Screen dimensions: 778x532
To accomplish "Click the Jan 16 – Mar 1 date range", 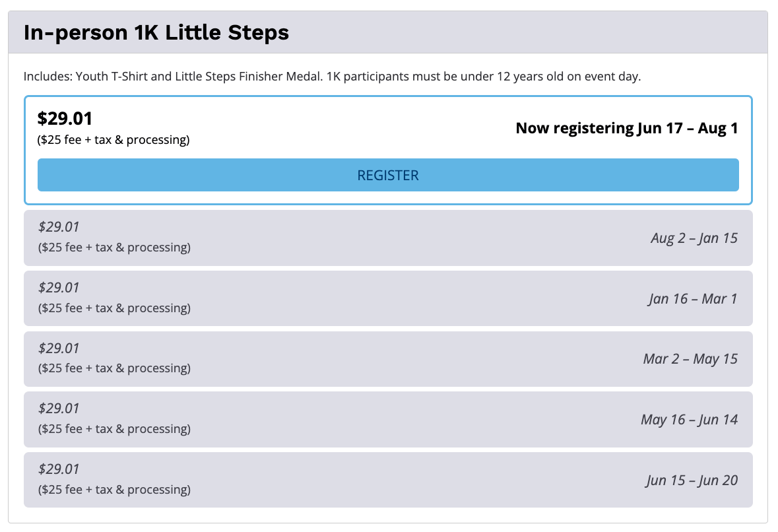I will tap(693, 299).
